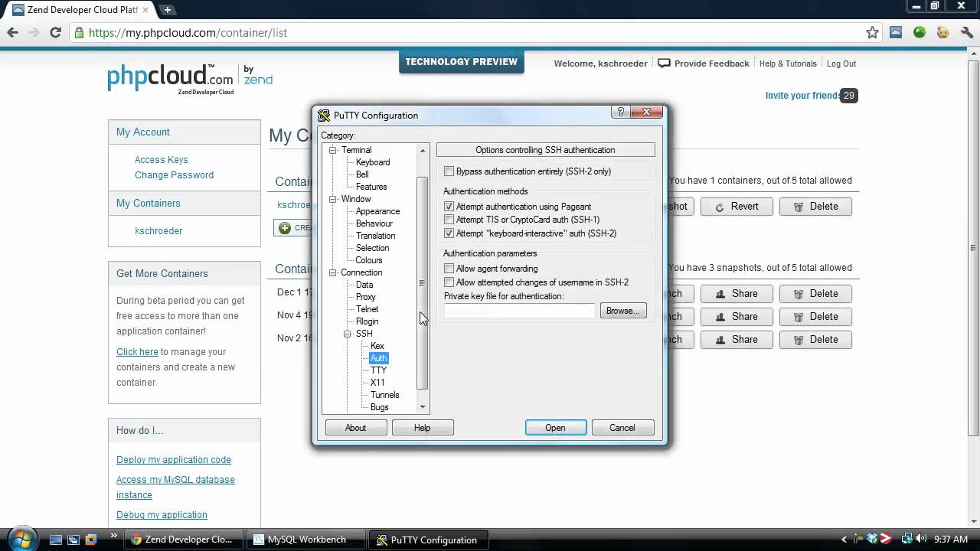Viewport: 980px width, 551px height.
Task: Select Colours category
Action: click(x=369, y=260)
